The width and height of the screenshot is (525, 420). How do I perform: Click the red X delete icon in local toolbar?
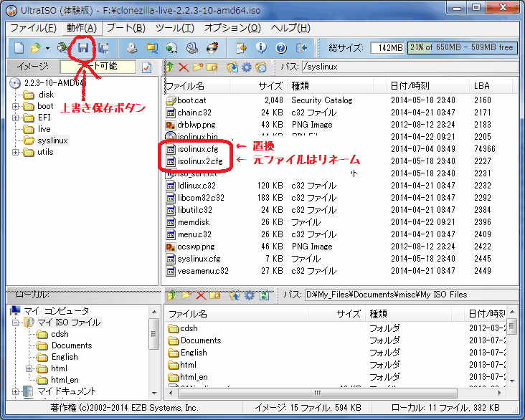201,295
